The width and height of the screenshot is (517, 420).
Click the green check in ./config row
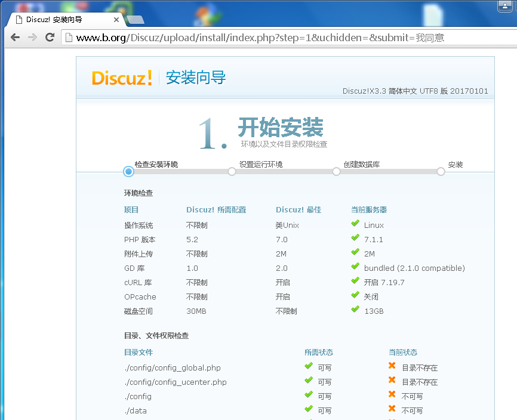click(x=309, y=394)
